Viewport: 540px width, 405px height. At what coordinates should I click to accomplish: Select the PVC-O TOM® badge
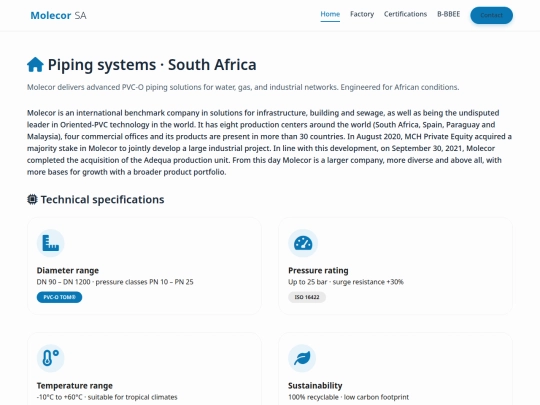pyautogui.click(x=59, y=297)
